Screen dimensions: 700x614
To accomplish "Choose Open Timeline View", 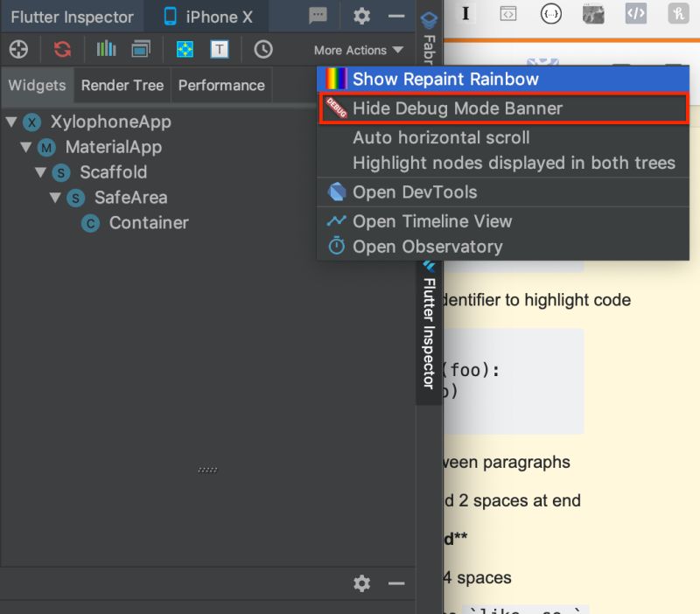I will 503,221.
